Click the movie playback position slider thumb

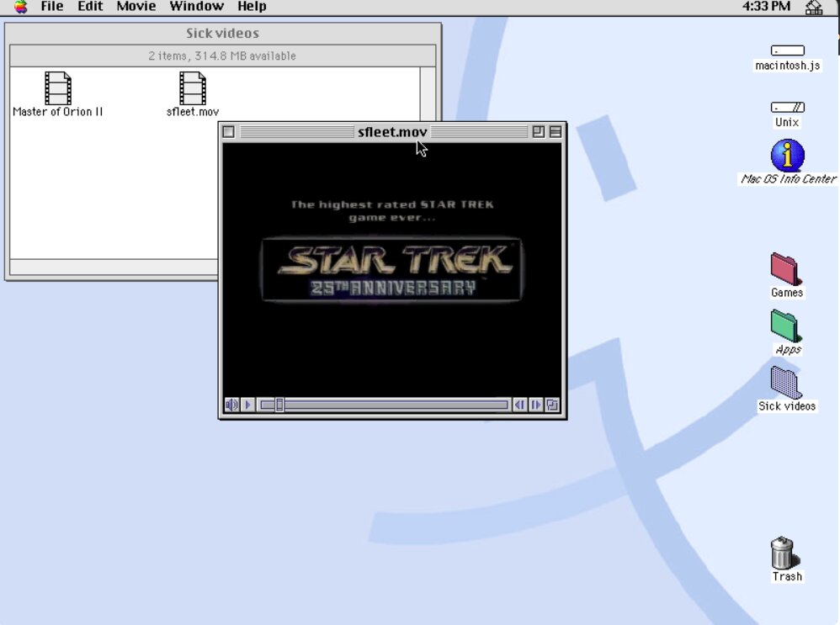(x=279, y=405)
